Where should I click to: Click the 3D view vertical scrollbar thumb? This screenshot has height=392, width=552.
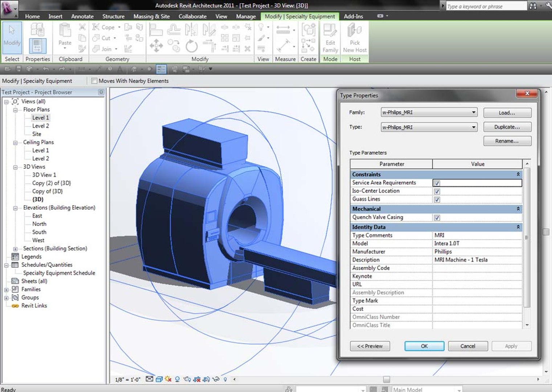[546, 232]
